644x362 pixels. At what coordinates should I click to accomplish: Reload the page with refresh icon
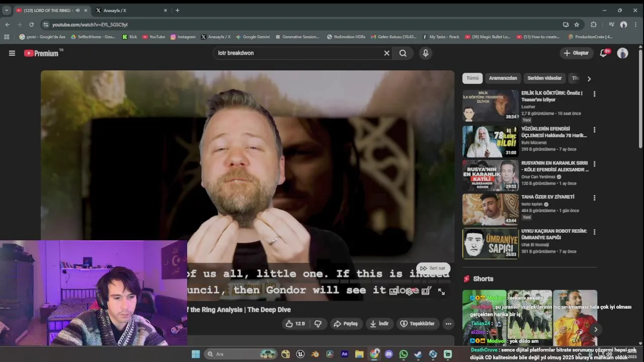pos(31,25)
